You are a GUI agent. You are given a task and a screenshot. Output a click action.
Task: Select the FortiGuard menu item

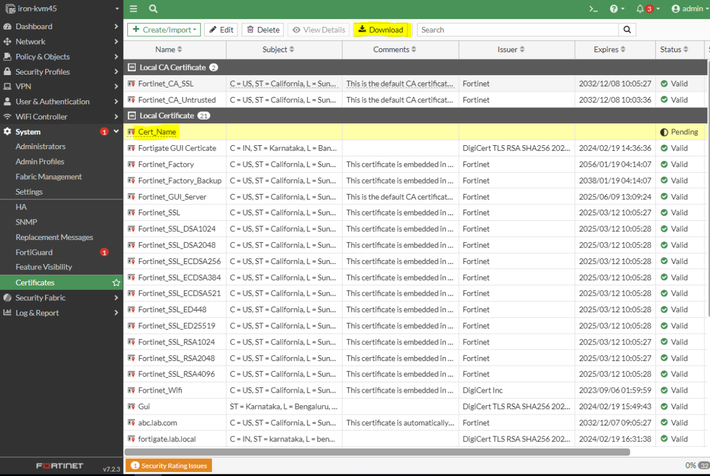tap(35, 252)
